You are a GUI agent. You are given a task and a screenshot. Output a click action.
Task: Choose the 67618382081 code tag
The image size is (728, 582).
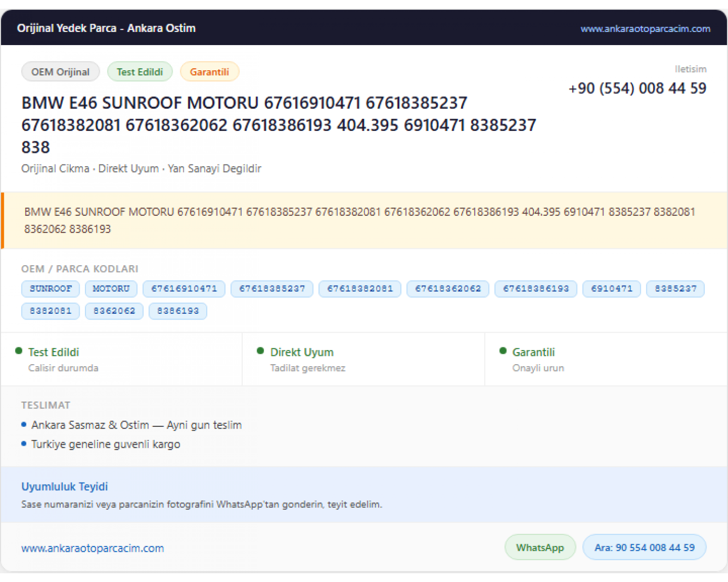tap(360, 289)
